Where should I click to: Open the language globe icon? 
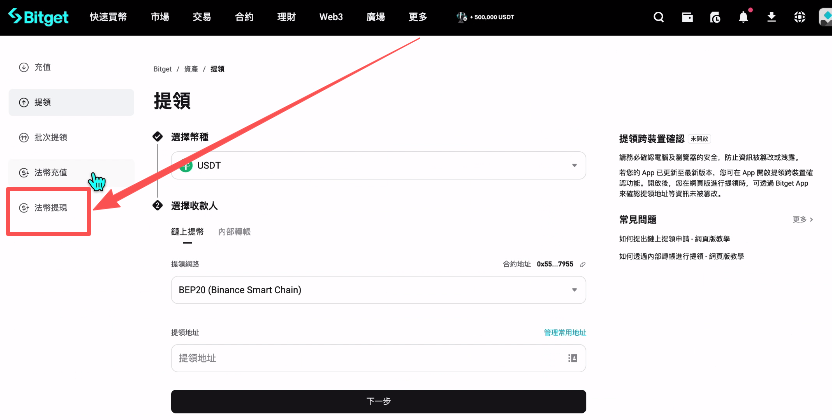coord(799,17)
